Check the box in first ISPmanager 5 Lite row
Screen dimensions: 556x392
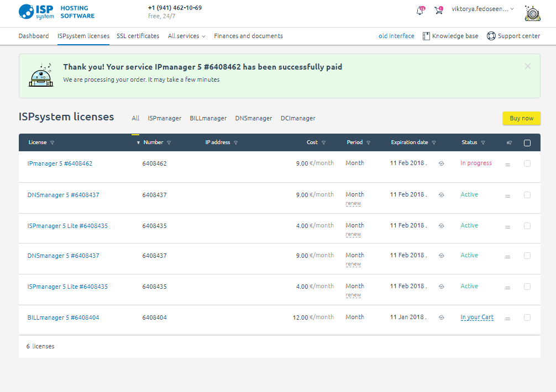527,226
